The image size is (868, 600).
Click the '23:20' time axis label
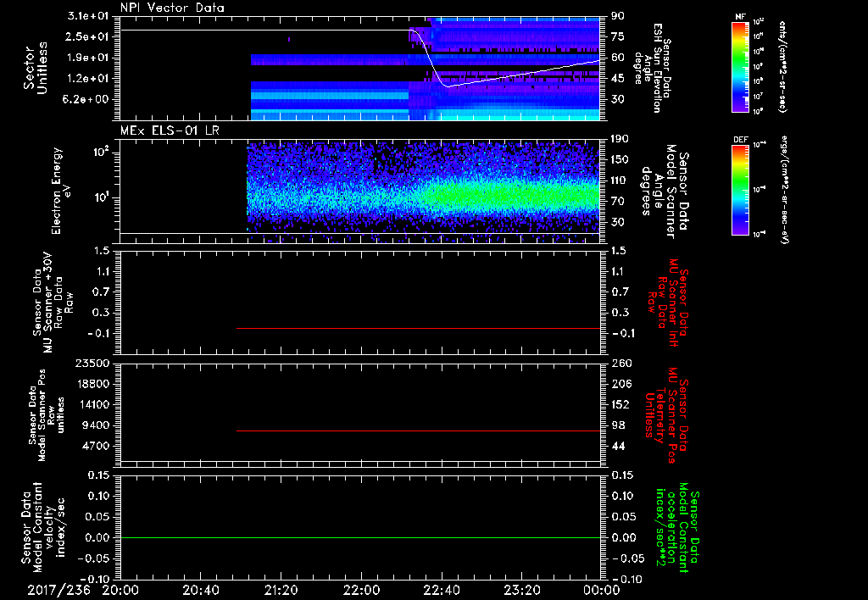[522, 590]
